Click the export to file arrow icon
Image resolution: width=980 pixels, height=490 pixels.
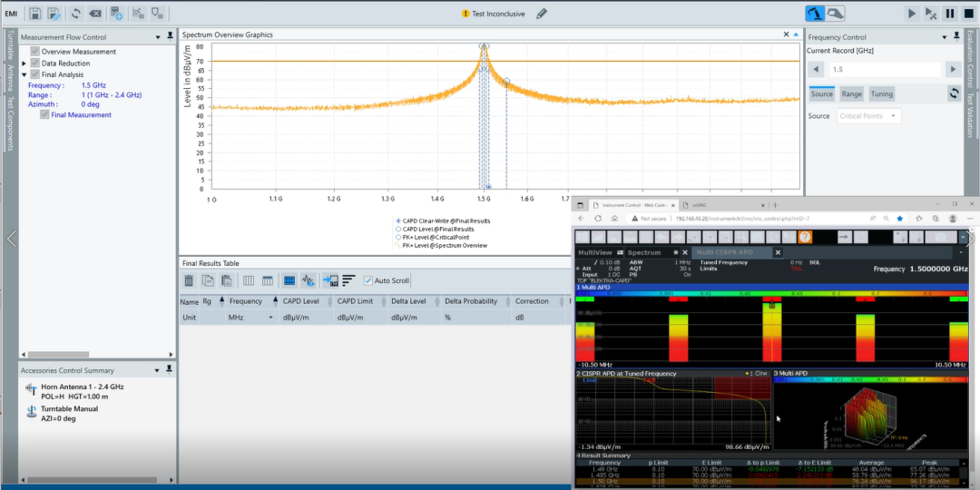point(330,280)
